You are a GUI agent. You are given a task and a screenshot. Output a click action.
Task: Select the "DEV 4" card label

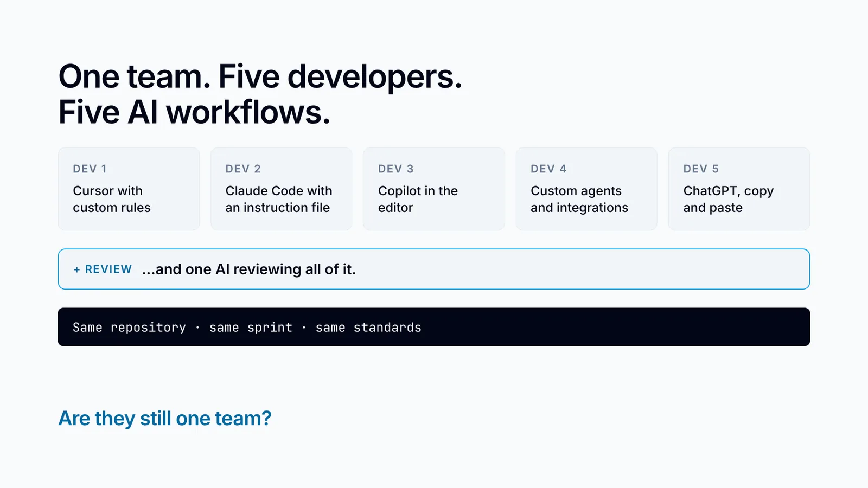(x=548, y=169)
